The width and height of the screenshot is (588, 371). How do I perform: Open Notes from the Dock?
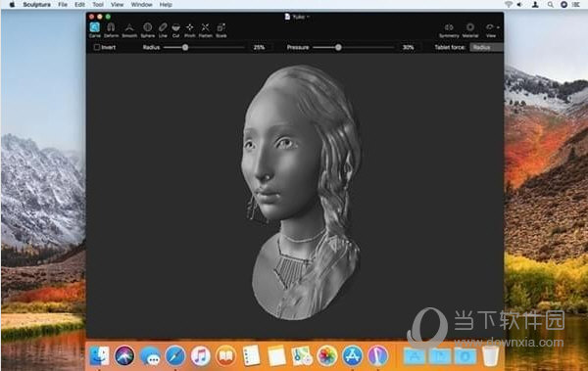[276, 355]
